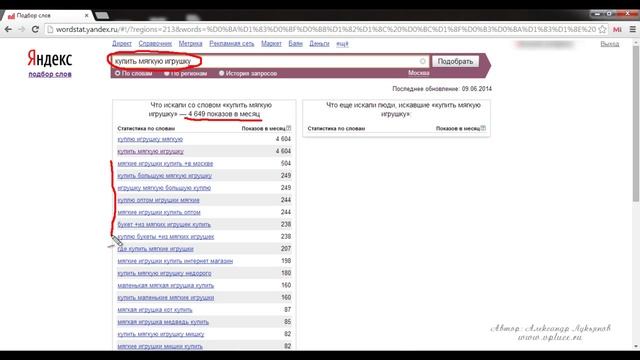Select the Подбор слов browser tab
The width and height of the screenshot is (640, 360).
click(x=47, y=16)
